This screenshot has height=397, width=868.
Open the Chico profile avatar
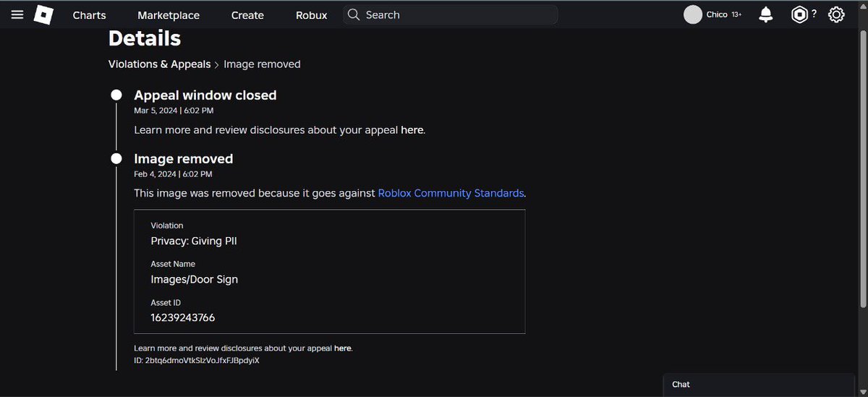point(693,14)
